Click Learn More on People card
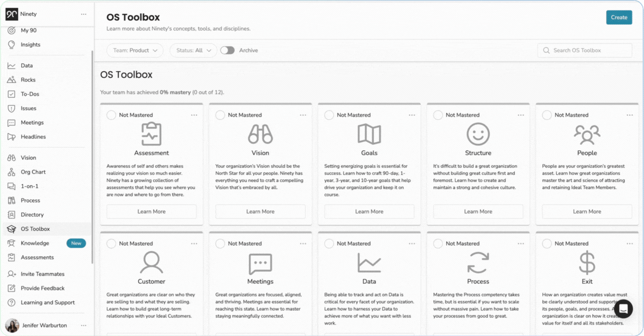 coord(587,211)
